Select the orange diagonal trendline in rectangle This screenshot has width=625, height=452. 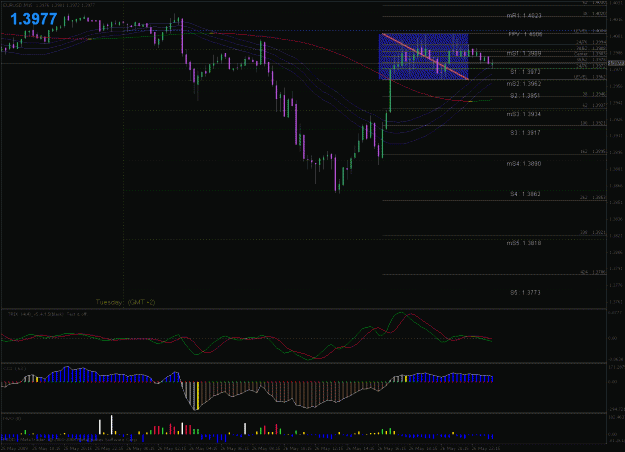425,57
